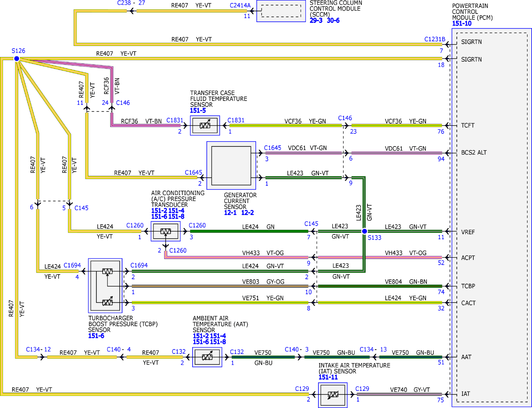Click the VE740 GY-VT wire label

tap(410, 390)
